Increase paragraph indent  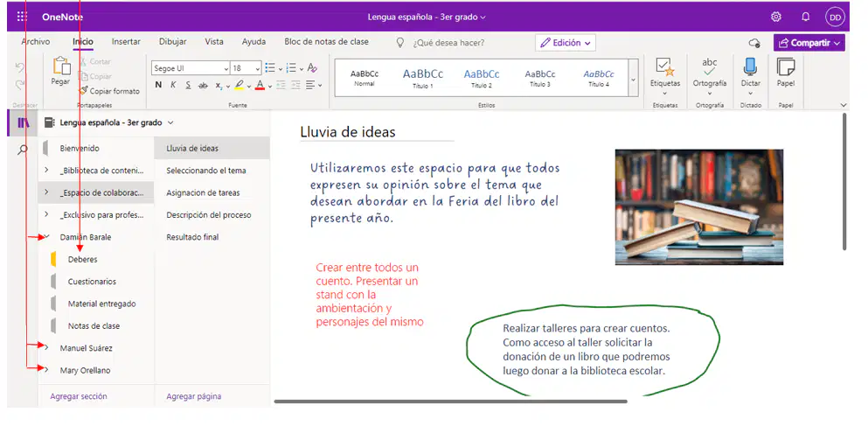pyautogui.click(x=295, y=85)
